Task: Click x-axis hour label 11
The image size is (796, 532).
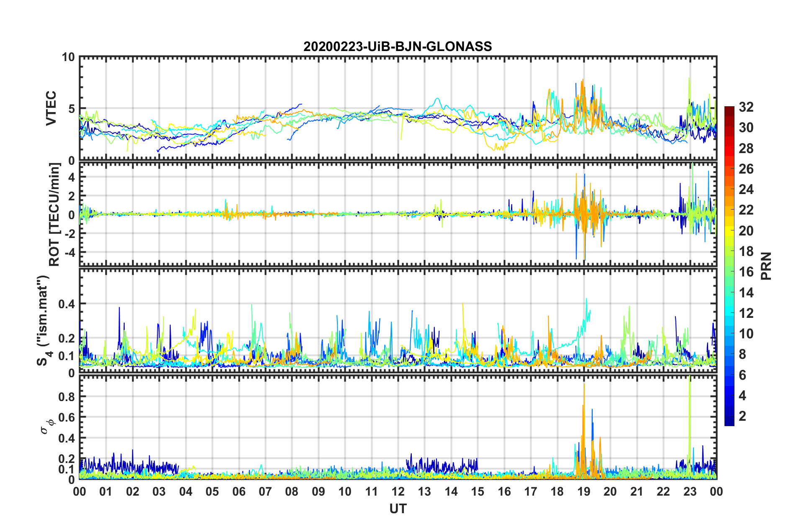Action: (371, 491)
